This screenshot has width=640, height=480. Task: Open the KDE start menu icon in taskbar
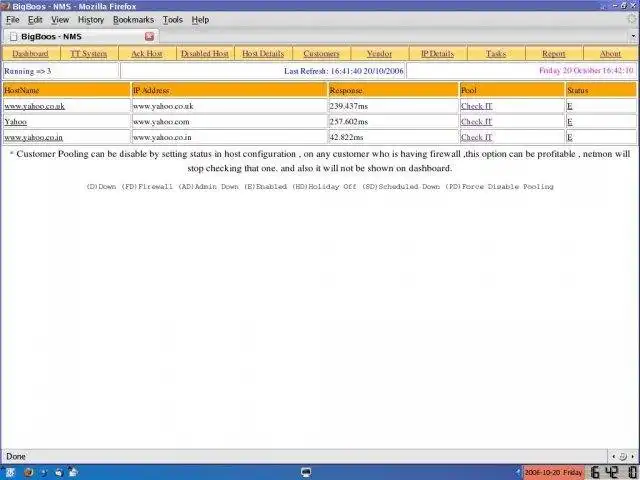pos(9,473)
